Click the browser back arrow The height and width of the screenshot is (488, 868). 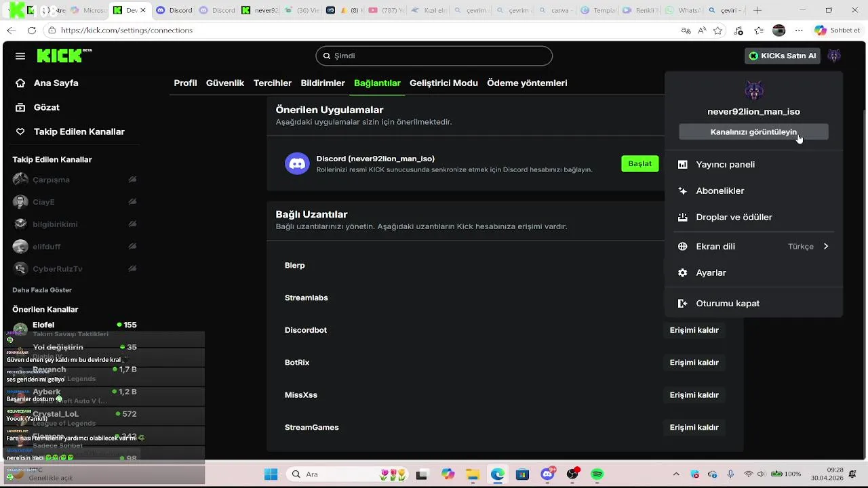click(12, 30)
